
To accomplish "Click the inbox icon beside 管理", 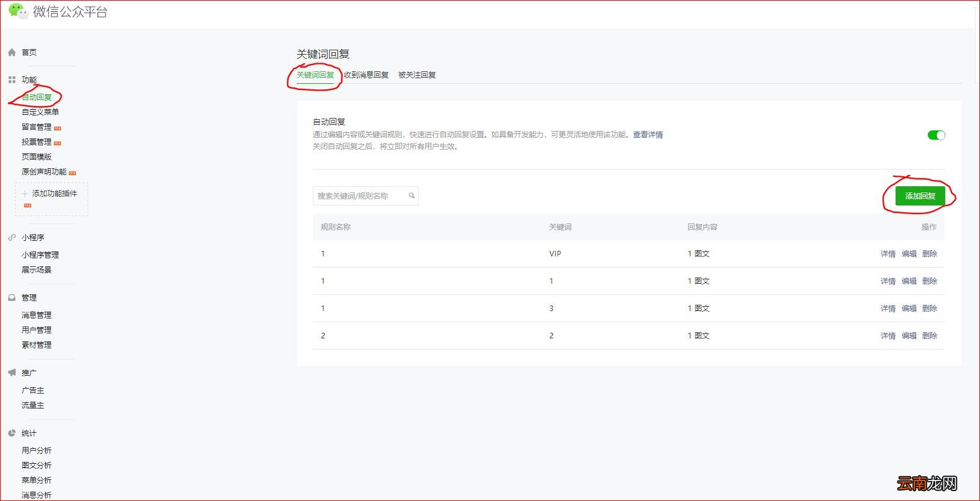I will click(x=12, y=298).
